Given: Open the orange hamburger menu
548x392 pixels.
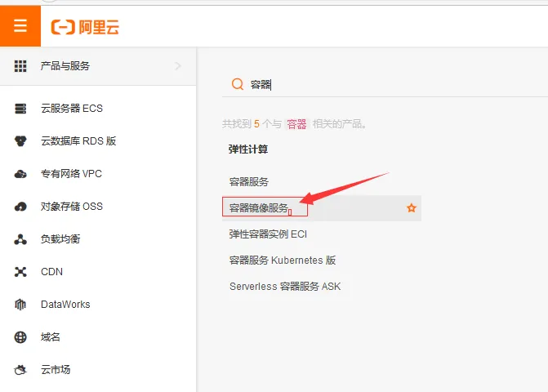Looking at the screenshot, I should tap(20, 26).
